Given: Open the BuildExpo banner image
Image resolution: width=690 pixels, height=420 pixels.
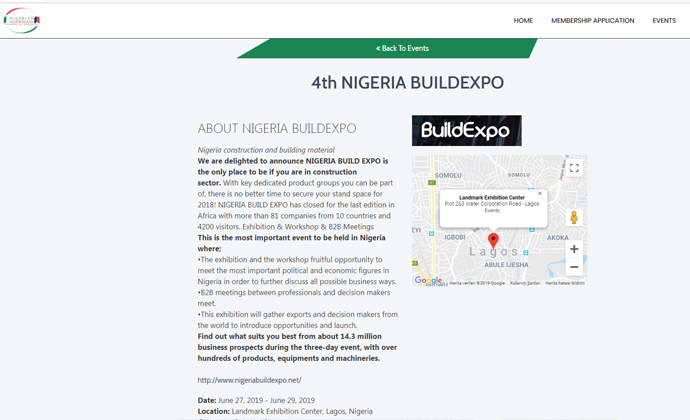Looking at the screenshot, I should click(466, 130).
